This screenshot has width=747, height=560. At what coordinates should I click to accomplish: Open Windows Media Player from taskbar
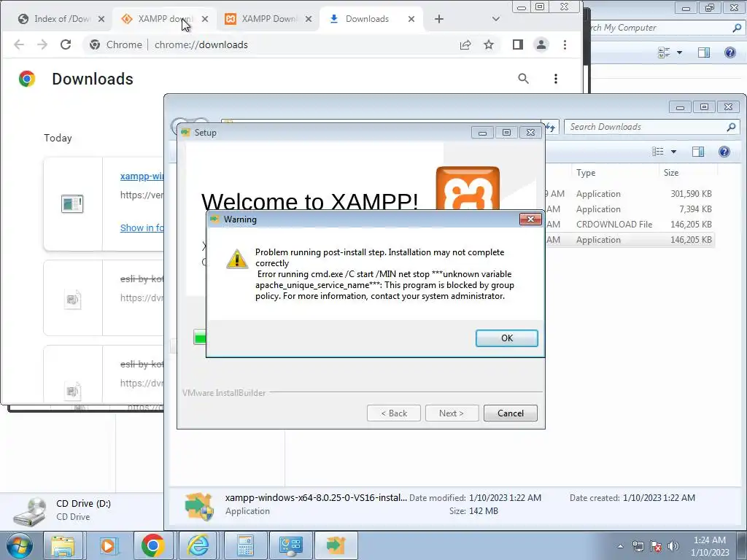pos(108,545)
